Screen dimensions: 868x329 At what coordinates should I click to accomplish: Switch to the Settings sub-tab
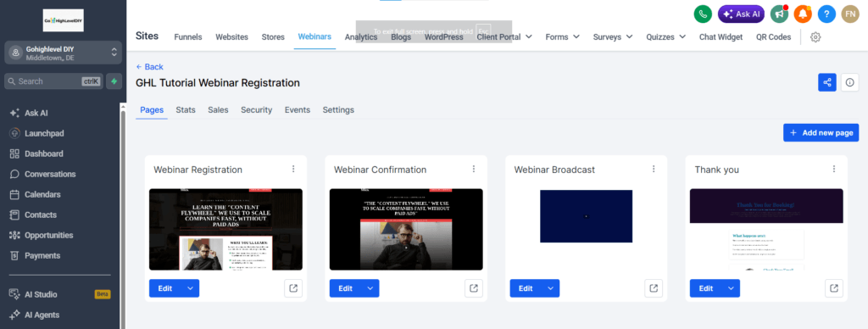338,109
